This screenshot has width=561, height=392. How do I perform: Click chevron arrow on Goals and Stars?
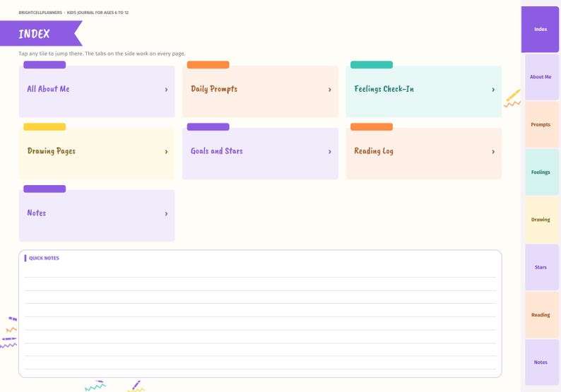pos(330,152)
